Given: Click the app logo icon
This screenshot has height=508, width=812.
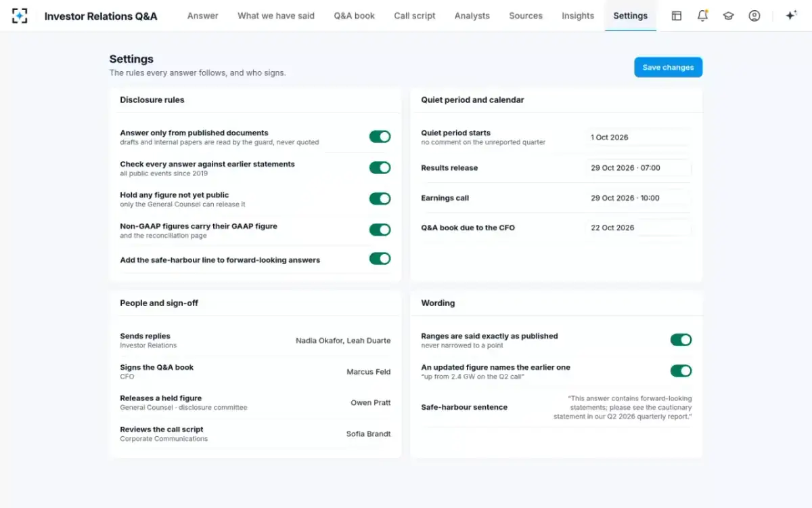Looking at the screenshot, I should [20, 16].
